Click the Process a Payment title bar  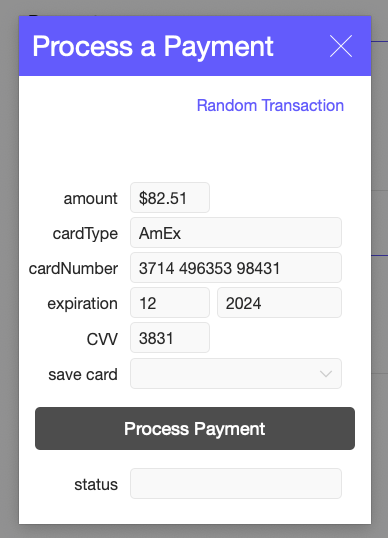[195, 46]
